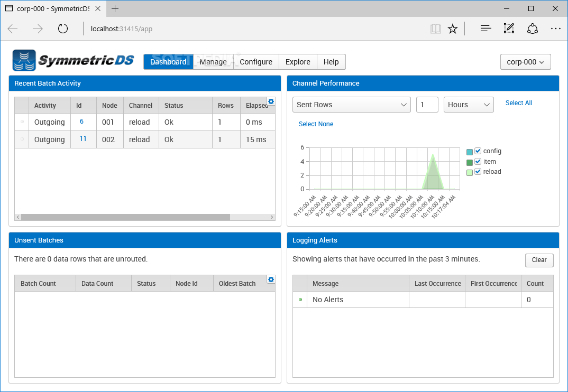The width and height of the screenshot is (568, 392).
Task: Add page to favorites star
Action: coord(453,29)
